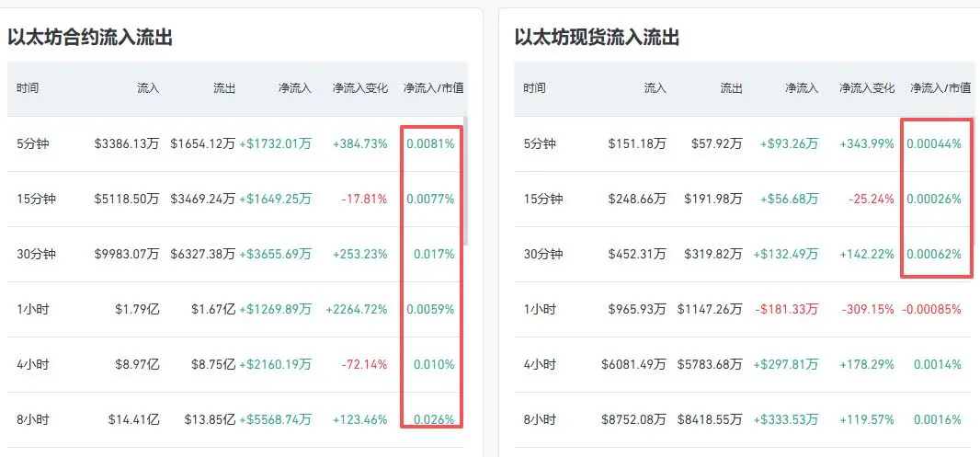Select the 8小时 row label in 现货 table
The image size is (980, 457).
click(540, 419)
